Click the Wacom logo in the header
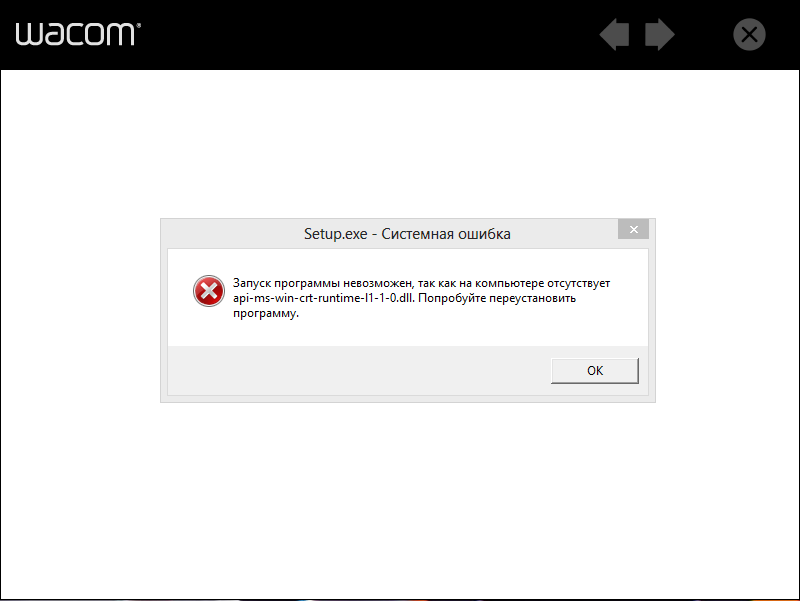 point(78,34)
